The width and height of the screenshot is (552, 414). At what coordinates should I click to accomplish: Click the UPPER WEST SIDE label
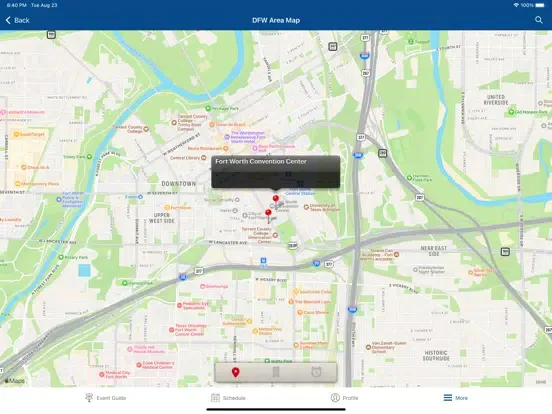(162, 218)
